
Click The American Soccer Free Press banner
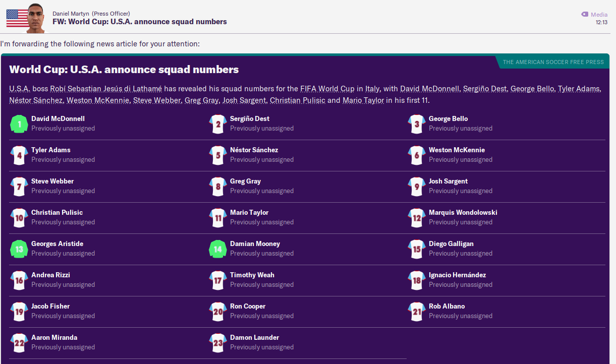tap(553, 62)
